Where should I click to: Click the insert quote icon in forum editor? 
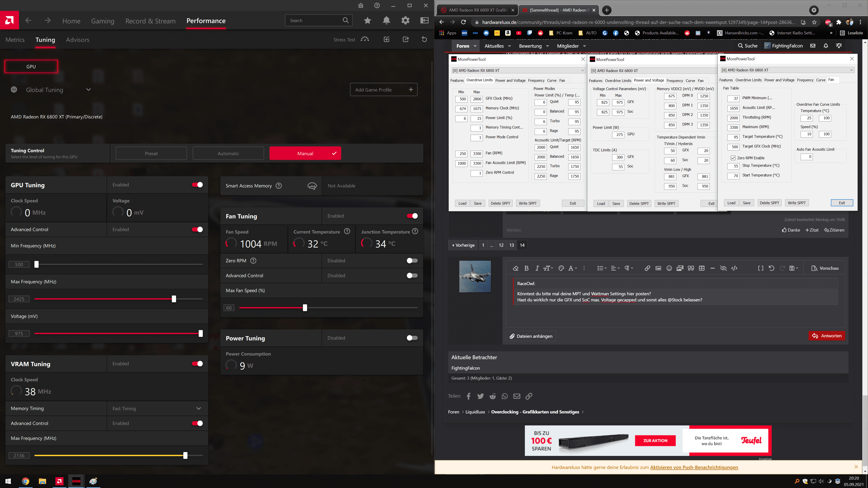tap(691, 268)
